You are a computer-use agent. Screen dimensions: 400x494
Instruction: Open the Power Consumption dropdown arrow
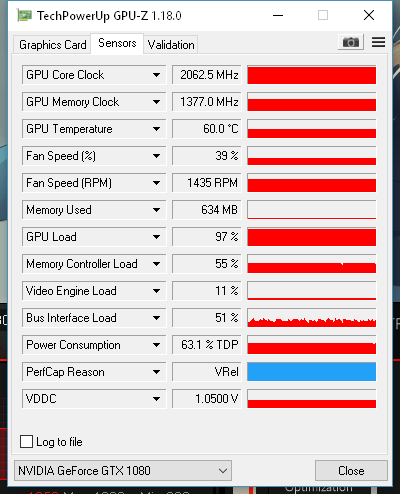point(156,345)
